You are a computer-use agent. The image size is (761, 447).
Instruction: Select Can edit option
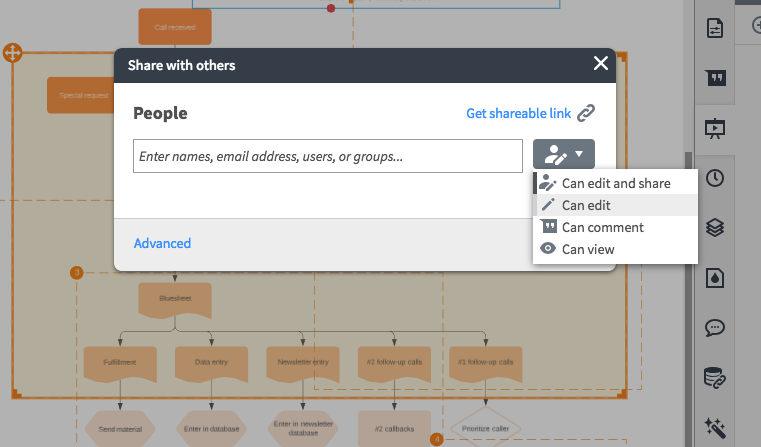coord(615,205)
